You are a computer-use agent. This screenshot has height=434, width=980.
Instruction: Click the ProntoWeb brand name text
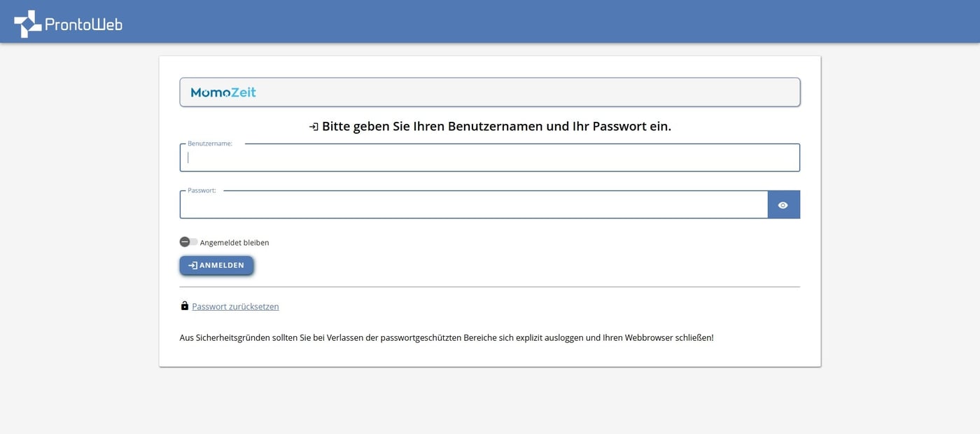83,24
